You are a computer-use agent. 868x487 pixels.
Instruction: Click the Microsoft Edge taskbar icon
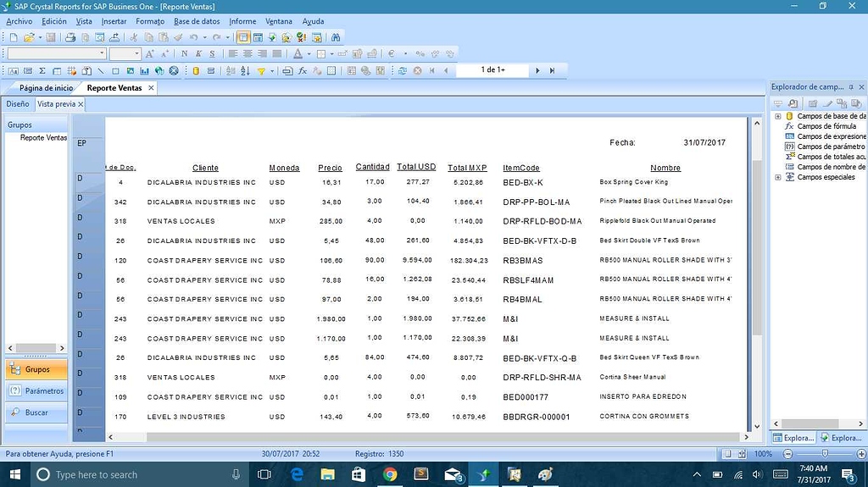[298, 474]
